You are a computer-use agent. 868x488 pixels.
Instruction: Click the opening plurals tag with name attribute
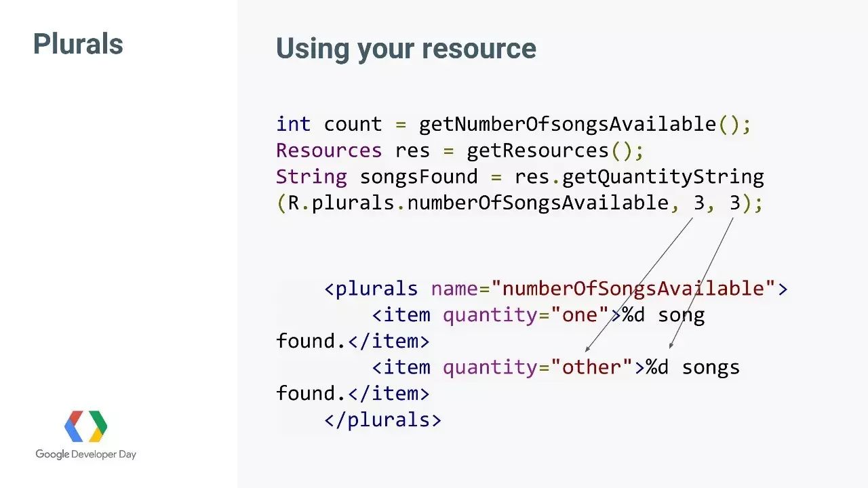tap(555, 289)
